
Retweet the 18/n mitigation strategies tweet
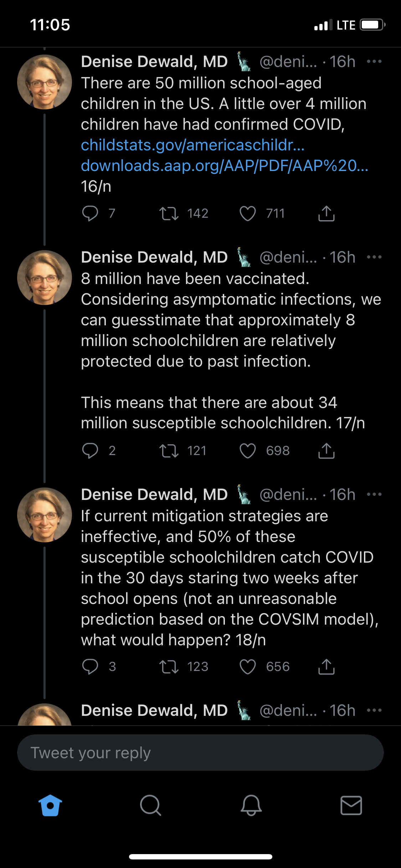(x=169, y=667)
